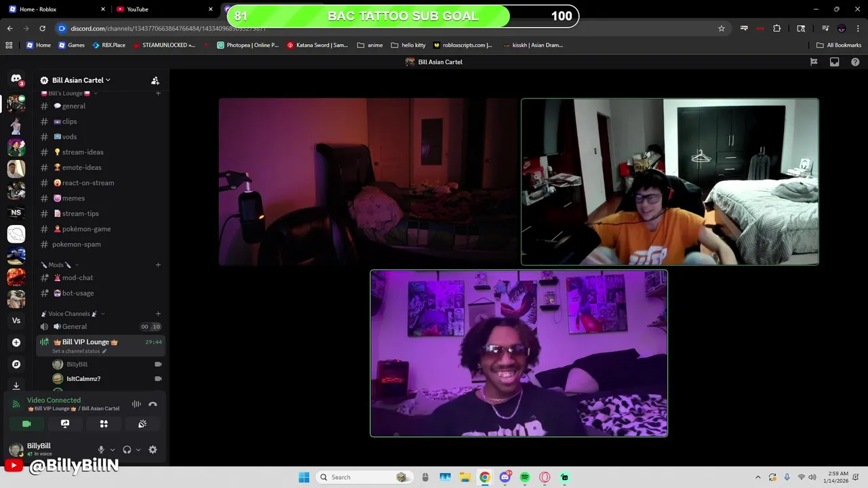This screenshot has height=488, width=868.
Task: Open taskbar volume speaker icon
Action: click(x=812, y=477)
